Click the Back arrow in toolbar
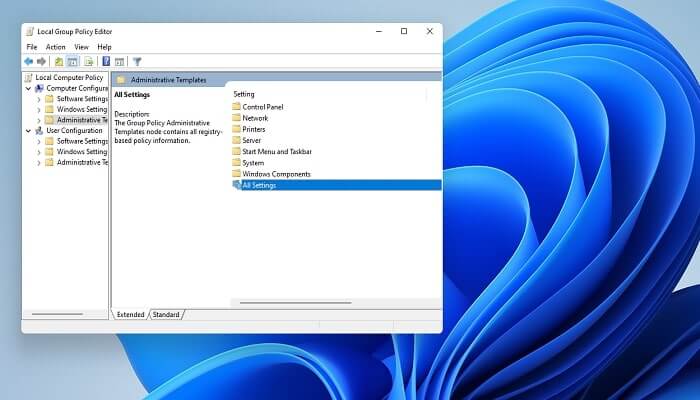This screenshot has height=400, width=700. pyautogui.click(x=28, y=62)
